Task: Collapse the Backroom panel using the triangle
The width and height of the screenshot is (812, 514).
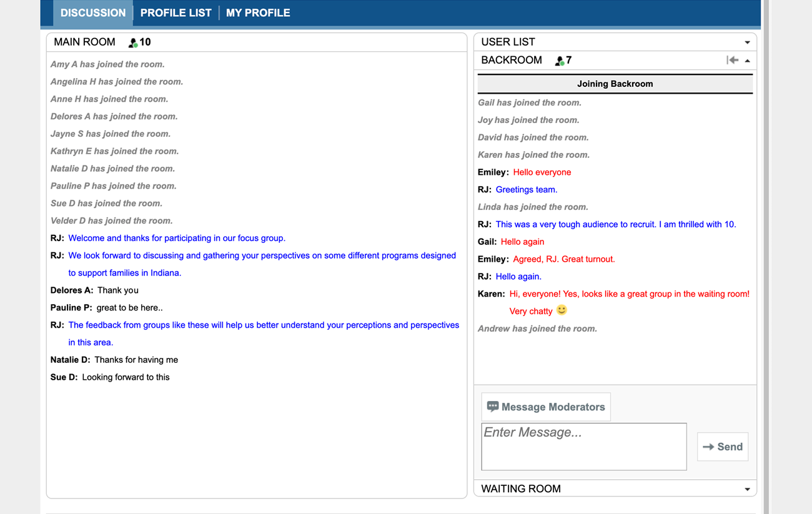Action: 748,61
